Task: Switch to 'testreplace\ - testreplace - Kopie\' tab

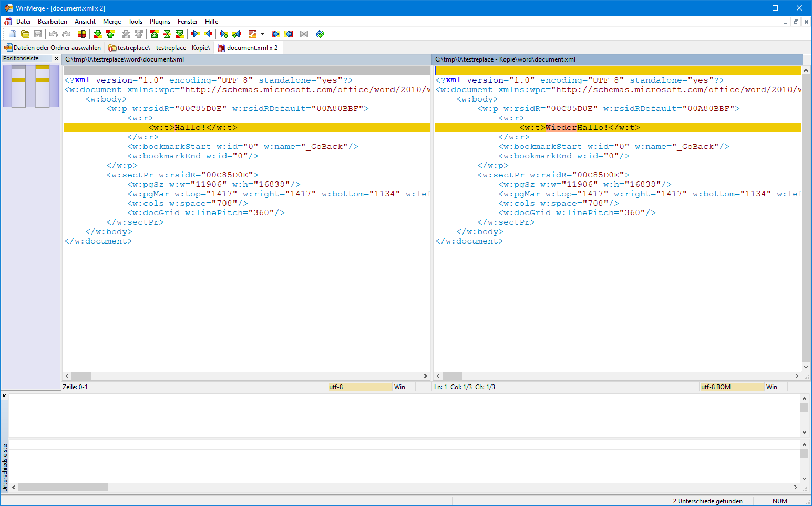Action: coord(159,48)
